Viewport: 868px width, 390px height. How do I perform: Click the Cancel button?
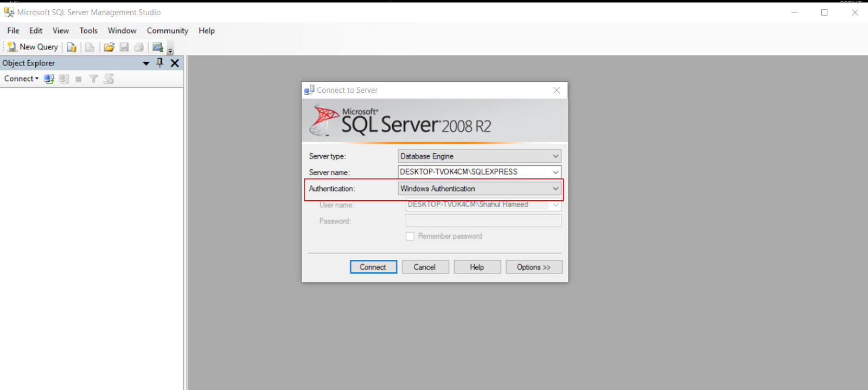(x=425, y=267)
